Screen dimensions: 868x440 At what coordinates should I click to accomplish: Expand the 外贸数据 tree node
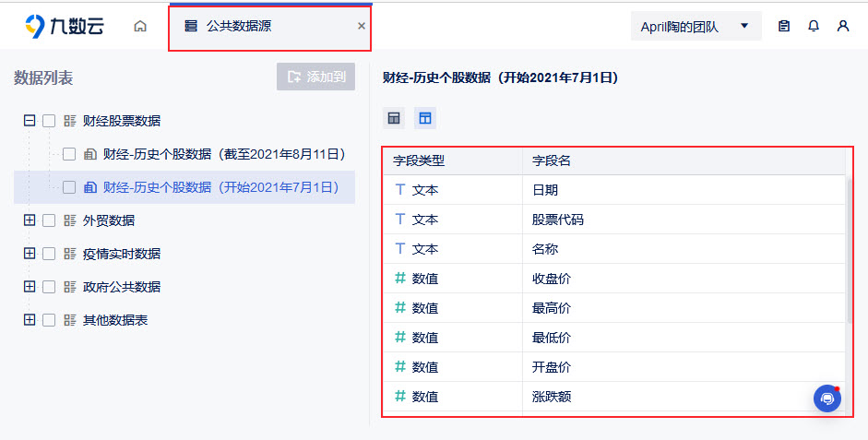pyautogui.click(x=30, y=220)
